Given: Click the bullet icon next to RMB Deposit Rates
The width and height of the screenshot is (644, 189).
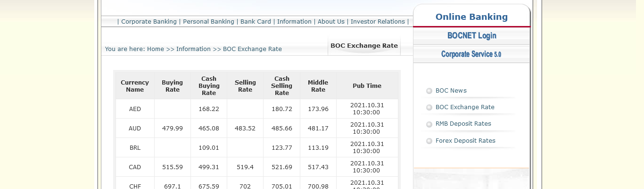Looking at the screenshot, I should (x=429, y=124).
